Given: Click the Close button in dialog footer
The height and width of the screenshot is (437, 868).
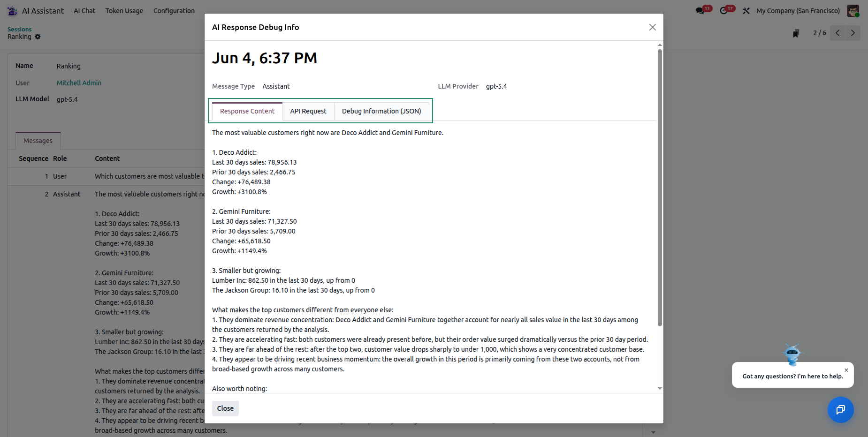Looking at the screenshot, I should click(225, 408).
